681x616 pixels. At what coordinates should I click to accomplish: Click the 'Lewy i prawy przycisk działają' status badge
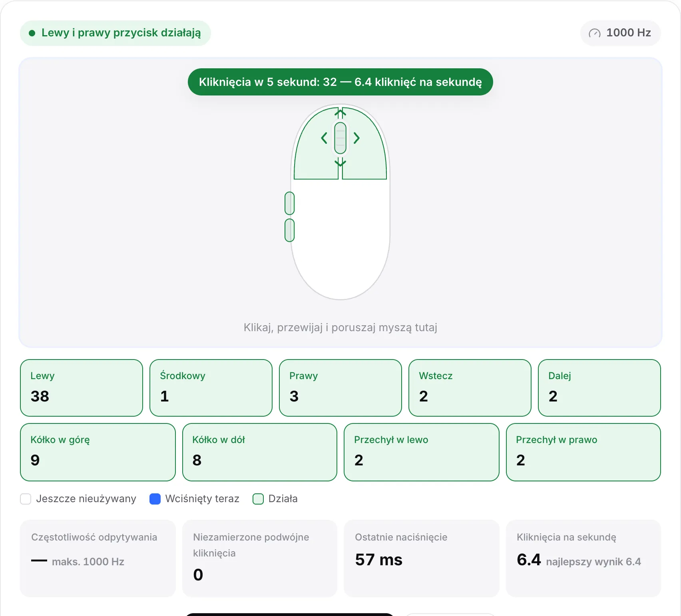pos(115,33)
